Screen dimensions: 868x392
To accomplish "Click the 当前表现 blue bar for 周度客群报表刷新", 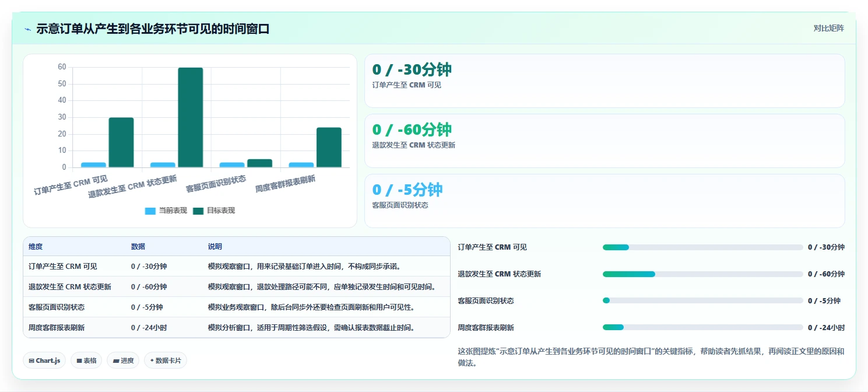I will (x=301, y=165).
